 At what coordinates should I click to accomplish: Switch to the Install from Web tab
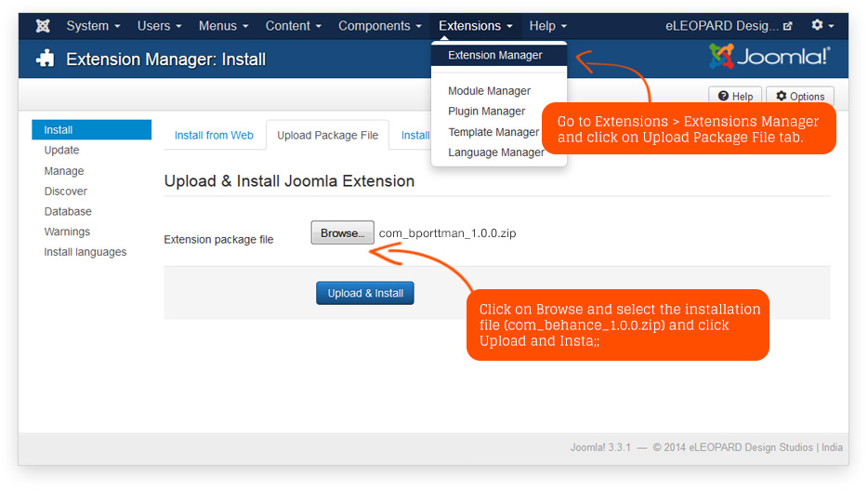click(214, 136)
